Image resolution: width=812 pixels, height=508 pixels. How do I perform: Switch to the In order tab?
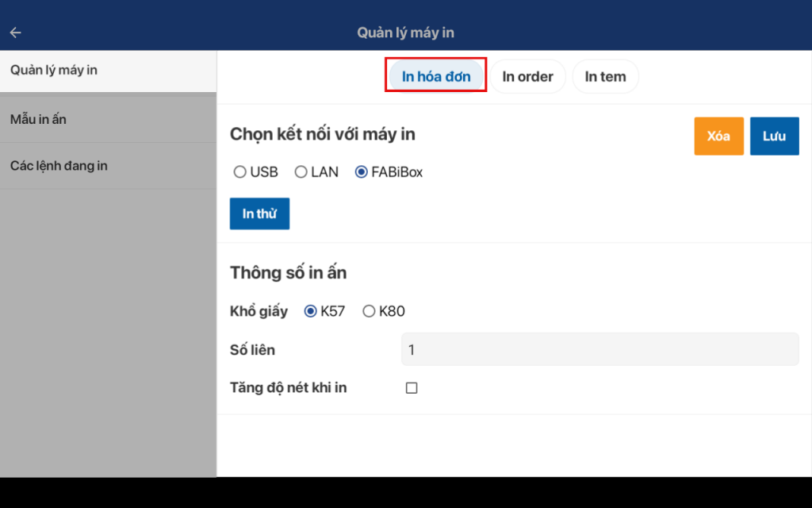pos(527,77)
